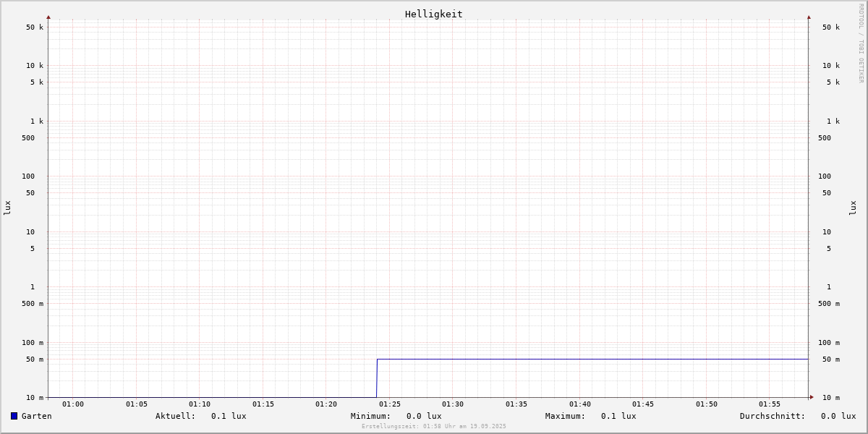This screenshot has height=434, width=868.
Task: Click the 50 k label on left axis
Action: click(35, 27)
